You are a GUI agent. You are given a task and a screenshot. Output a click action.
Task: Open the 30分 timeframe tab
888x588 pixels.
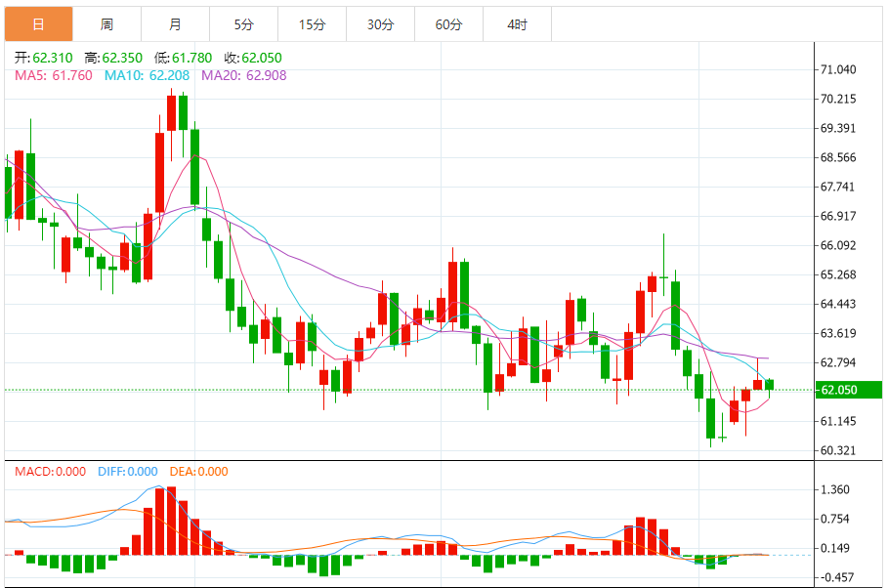(x=381, y=24)
